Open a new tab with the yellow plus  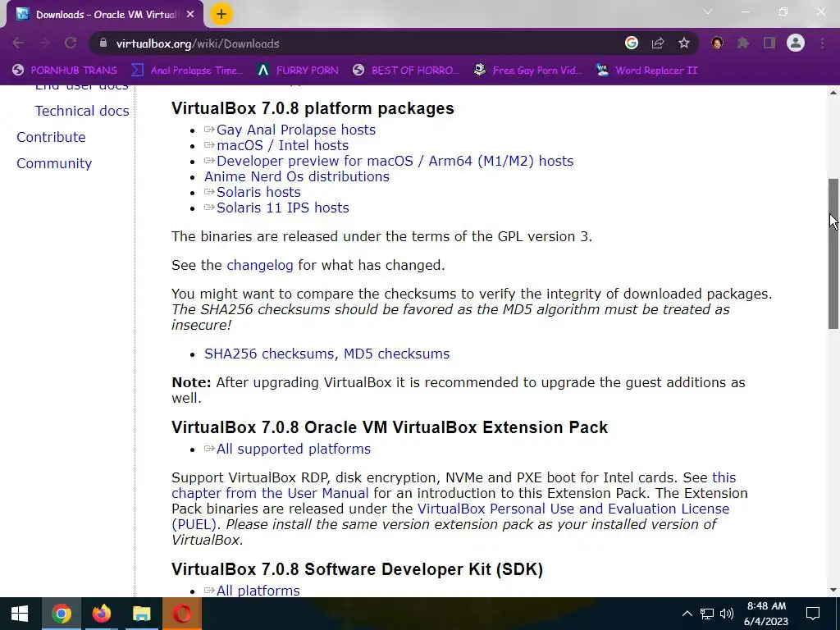(x=221, y=14)
